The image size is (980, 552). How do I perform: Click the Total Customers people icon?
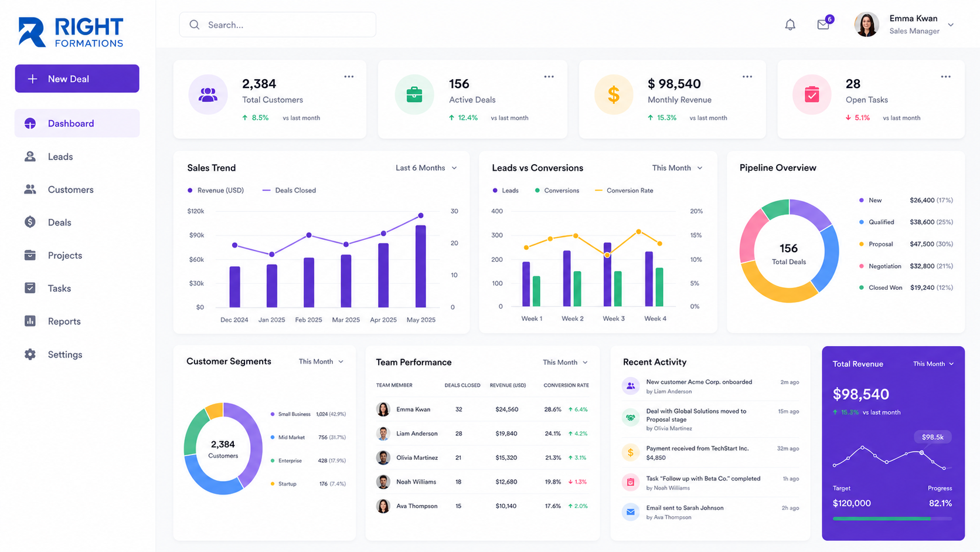click(x=208, y=94)
